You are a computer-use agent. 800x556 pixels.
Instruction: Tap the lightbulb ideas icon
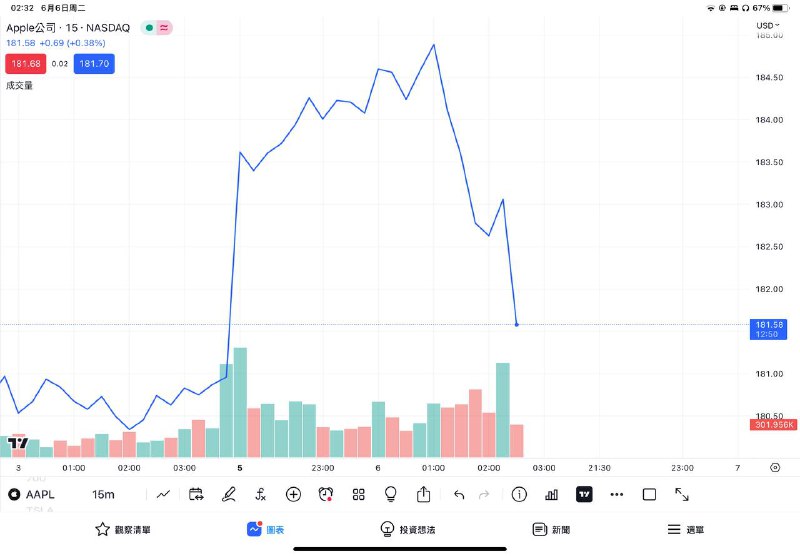tap(391, 494)
